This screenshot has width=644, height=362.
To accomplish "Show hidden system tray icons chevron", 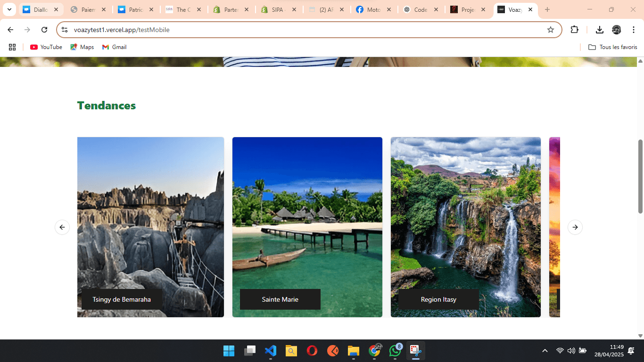I will (x=545, y=351).
